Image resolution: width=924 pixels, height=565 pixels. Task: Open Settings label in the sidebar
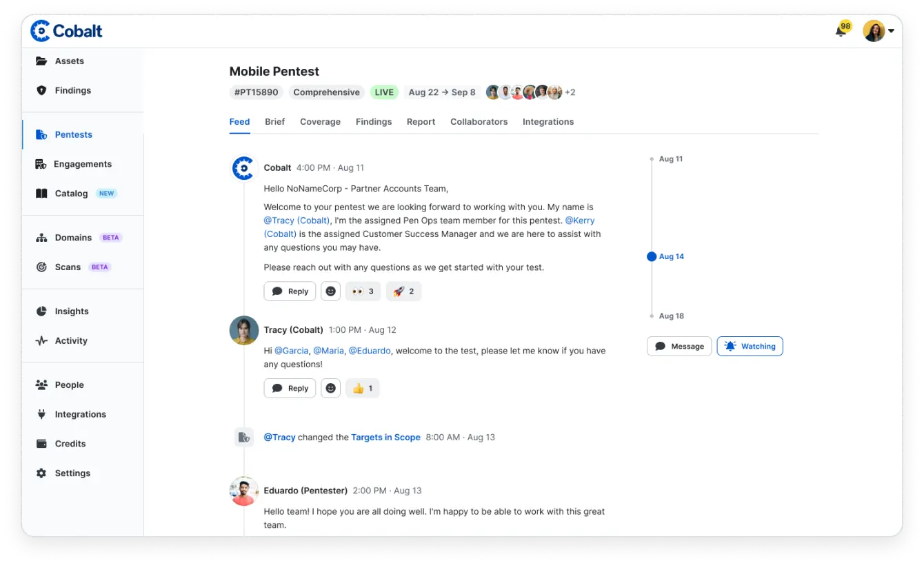coord(72,473)
